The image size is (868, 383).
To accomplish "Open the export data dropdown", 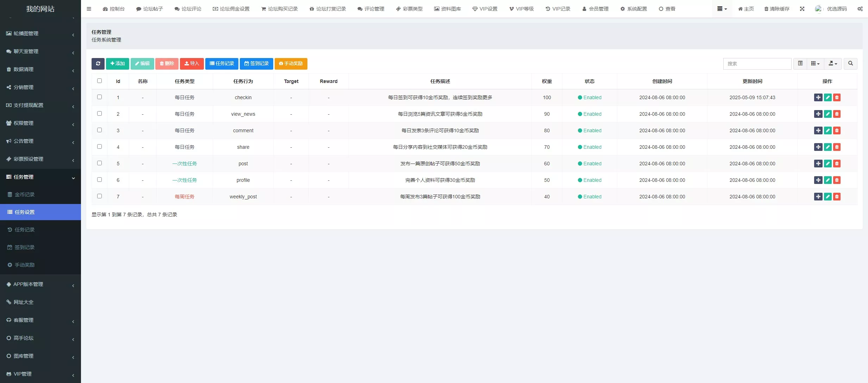I will point(833,64).
